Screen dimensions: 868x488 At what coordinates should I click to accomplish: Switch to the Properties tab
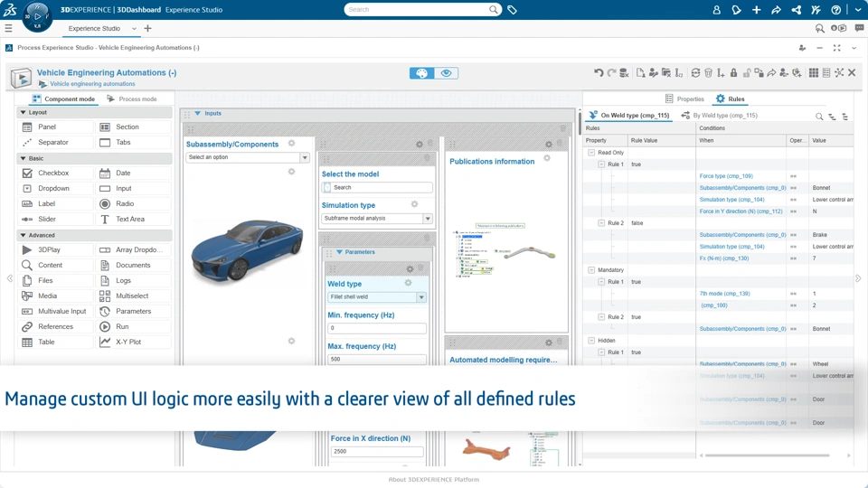coord(684,99)
